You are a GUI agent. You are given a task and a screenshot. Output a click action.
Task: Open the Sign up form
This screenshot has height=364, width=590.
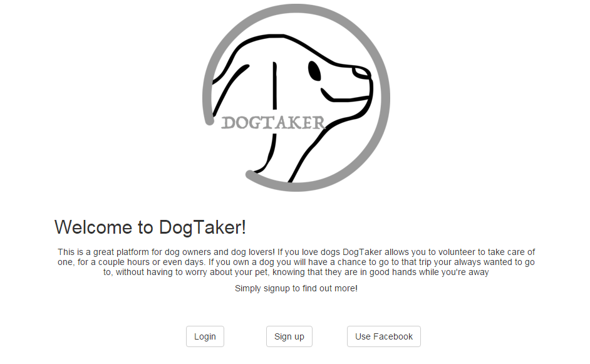click(289, 336)
